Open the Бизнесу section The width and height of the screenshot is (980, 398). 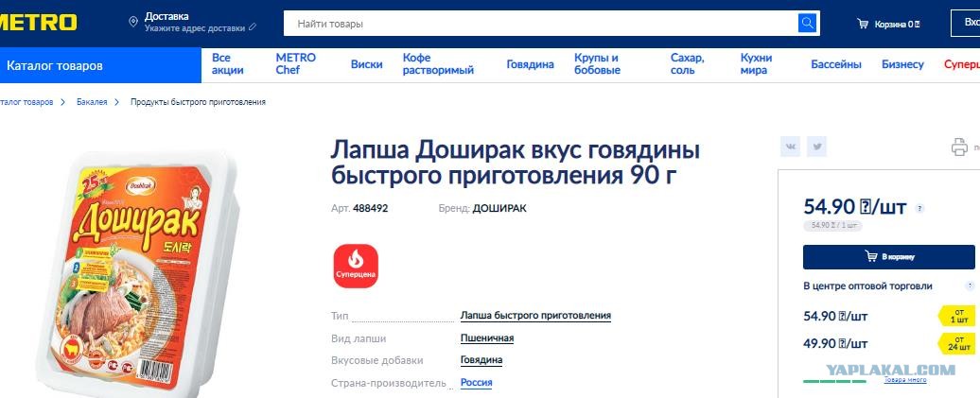902,64
